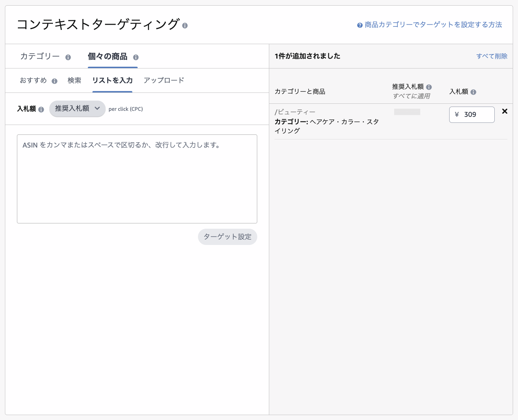Image resolution: width=518 pixels, height=420 pixels.
Task: Click the カテゴリーと商品 column header
Action: (x=300, y=92)
